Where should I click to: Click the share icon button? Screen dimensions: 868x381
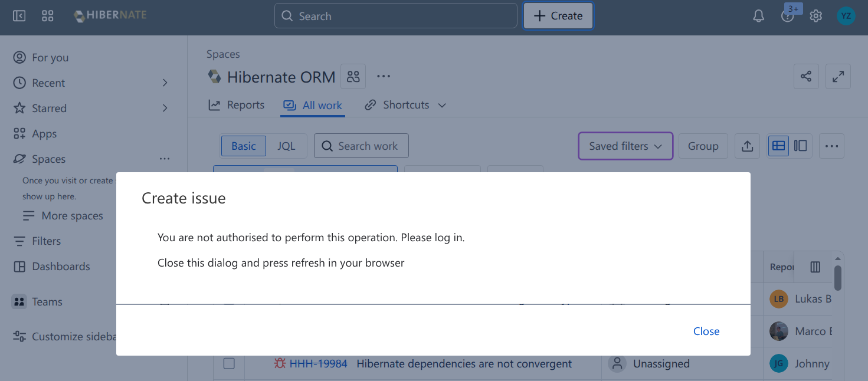point(806,76)
